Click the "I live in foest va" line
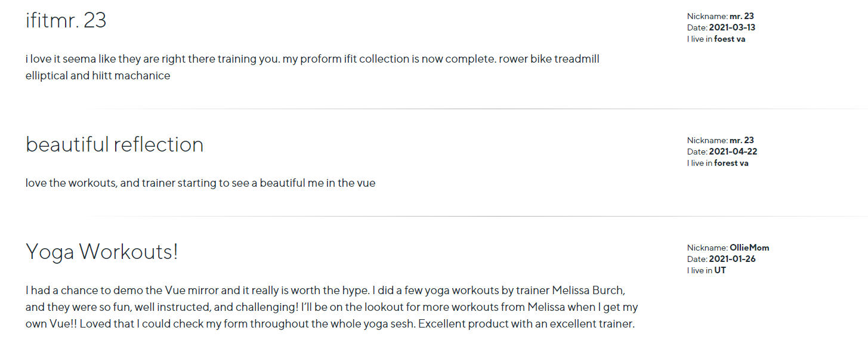The height and width of the screenshot is (355, 868). [716, 39]
